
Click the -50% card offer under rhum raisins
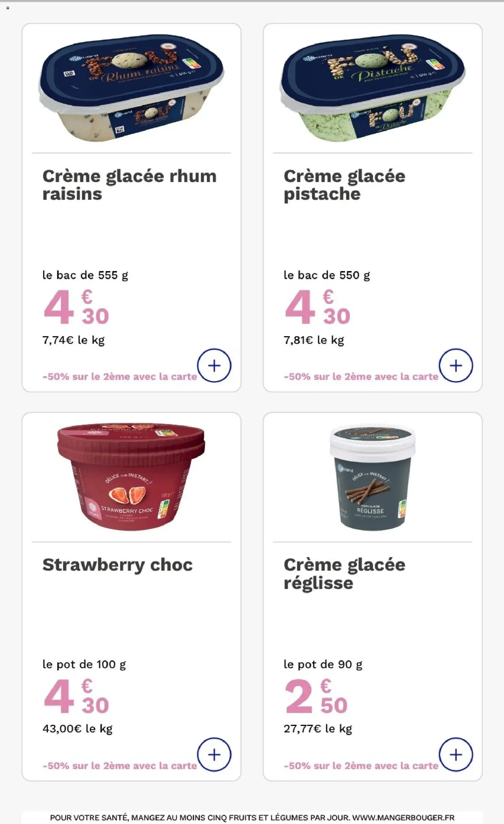[120, 376]
